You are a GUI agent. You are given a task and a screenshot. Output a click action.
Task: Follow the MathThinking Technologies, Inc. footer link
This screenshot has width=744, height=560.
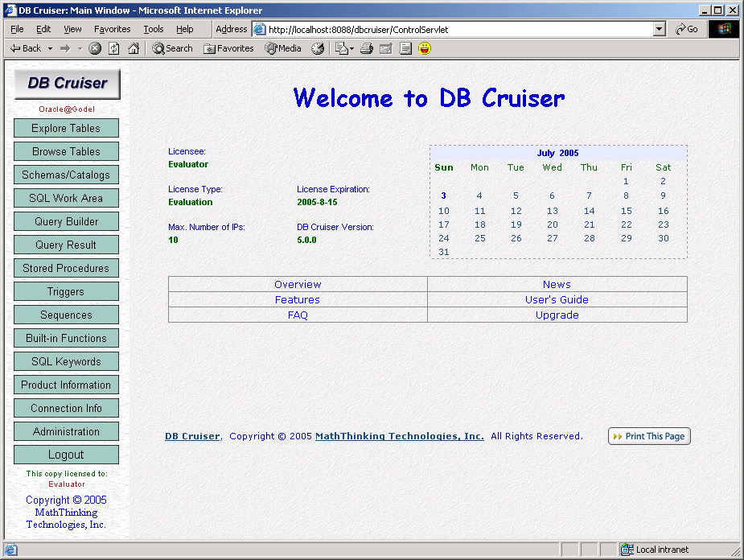tap(399, 436)
